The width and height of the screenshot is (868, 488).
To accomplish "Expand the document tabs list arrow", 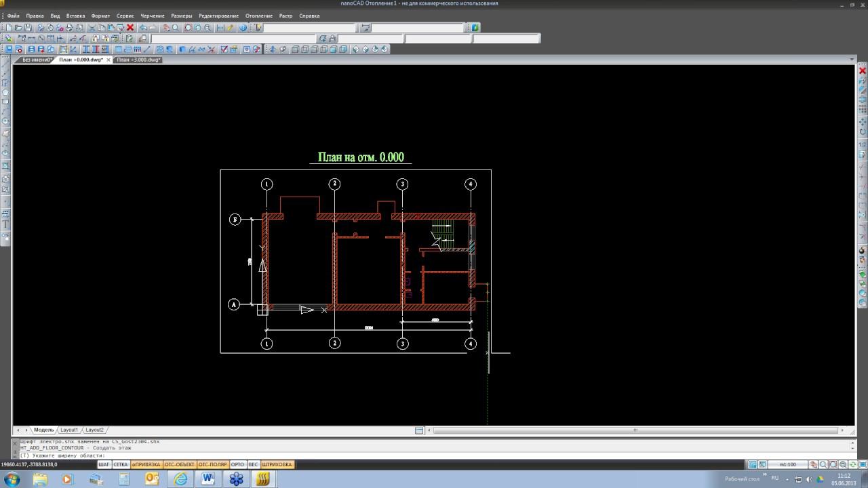I will (x=852, y=60).
